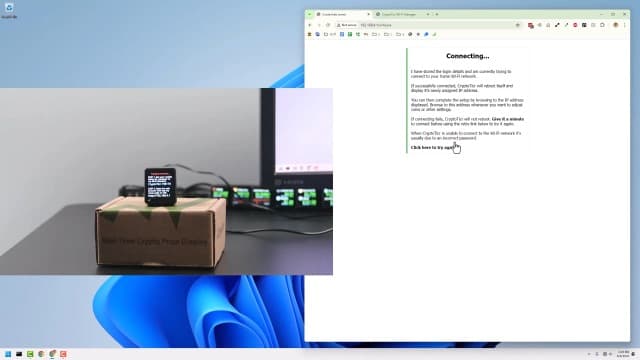Reload the current page
The image size is (640, 360).
328,25
